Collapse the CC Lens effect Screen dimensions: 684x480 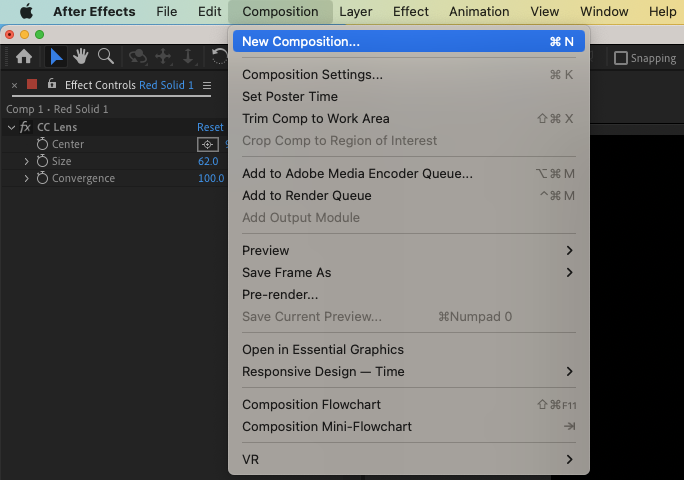11,127
